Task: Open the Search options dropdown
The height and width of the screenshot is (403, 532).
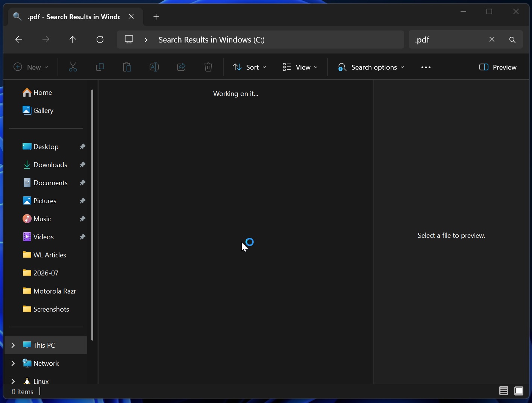Action: [x=371, y=67]
